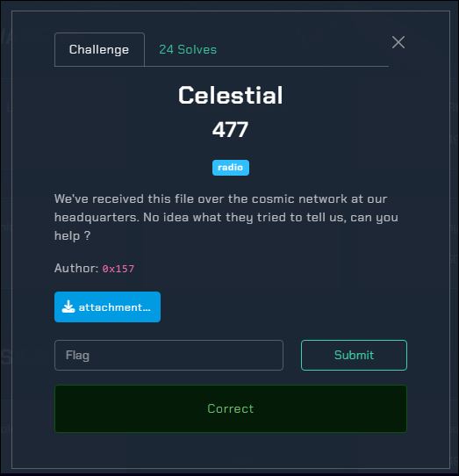Screen dimensions: 459x476
Task: Click the number 24 in Solves tab
Action: click(166, 49)
